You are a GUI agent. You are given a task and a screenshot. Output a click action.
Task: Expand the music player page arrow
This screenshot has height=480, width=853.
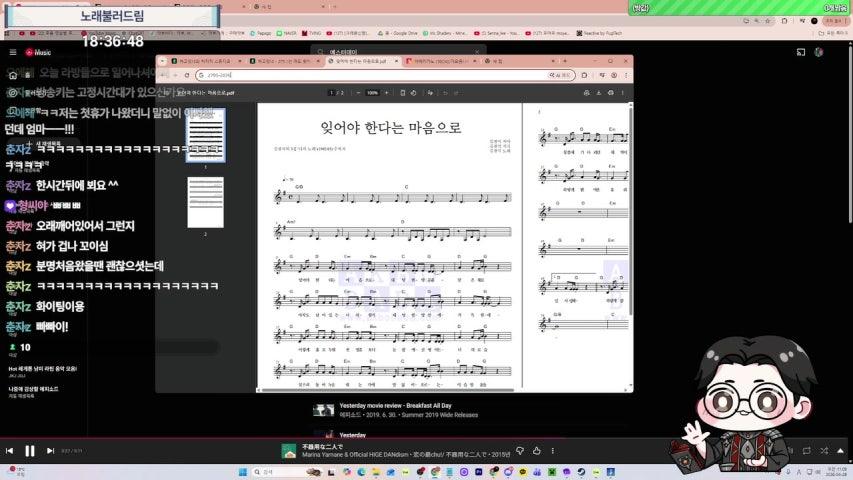click(x=840, y=451)
